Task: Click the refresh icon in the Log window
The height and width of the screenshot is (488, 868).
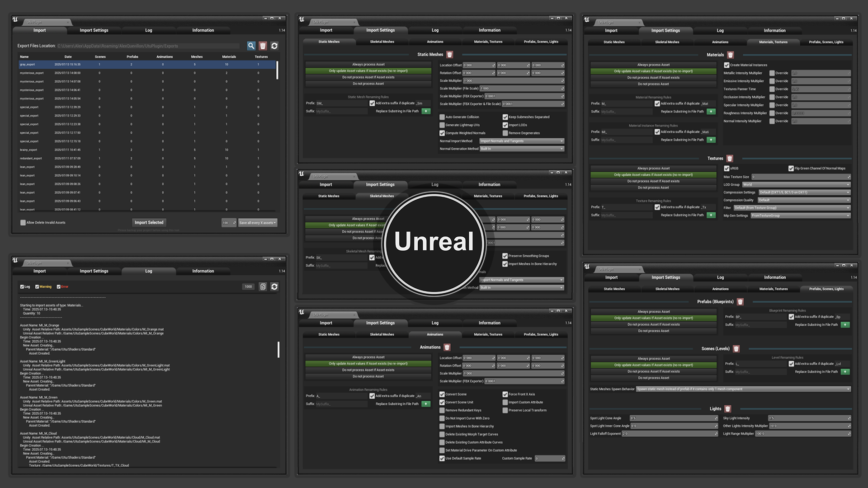Action: [274, 286]
